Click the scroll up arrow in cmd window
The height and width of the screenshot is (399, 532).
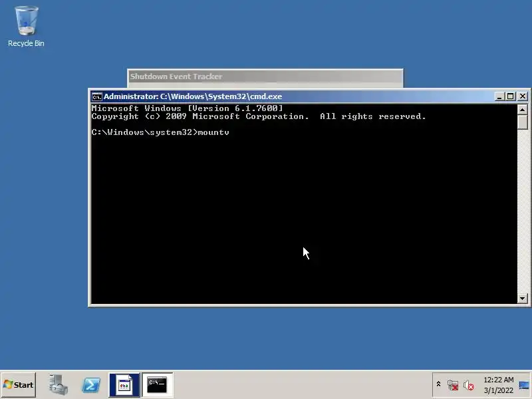pos(522,110)
